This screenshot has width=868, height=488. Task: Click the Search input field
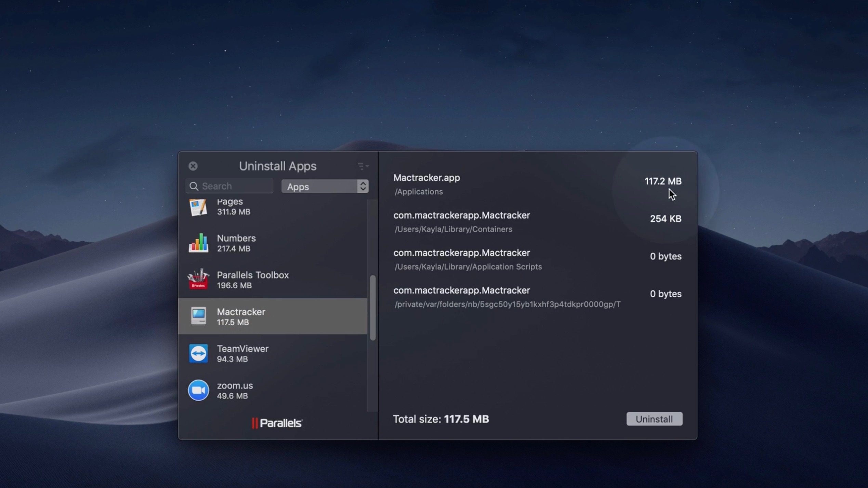coord(229,186)
